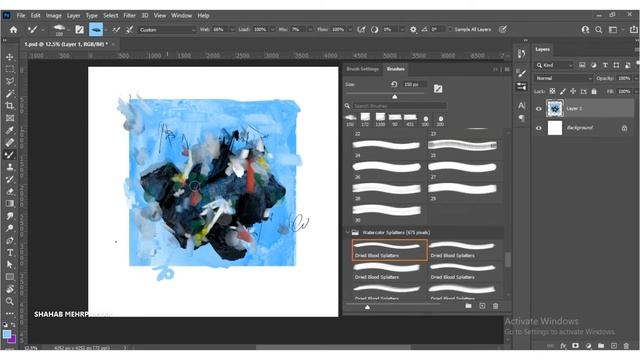
Task: Select the Dodge tool
Action: click(x=9, y=228)
